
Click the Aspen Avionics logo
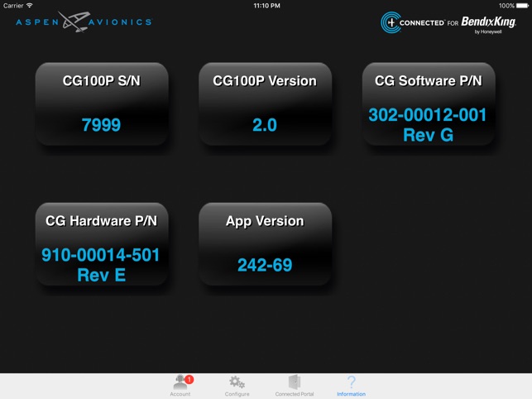pyautogui.click(x=84, y=22)
